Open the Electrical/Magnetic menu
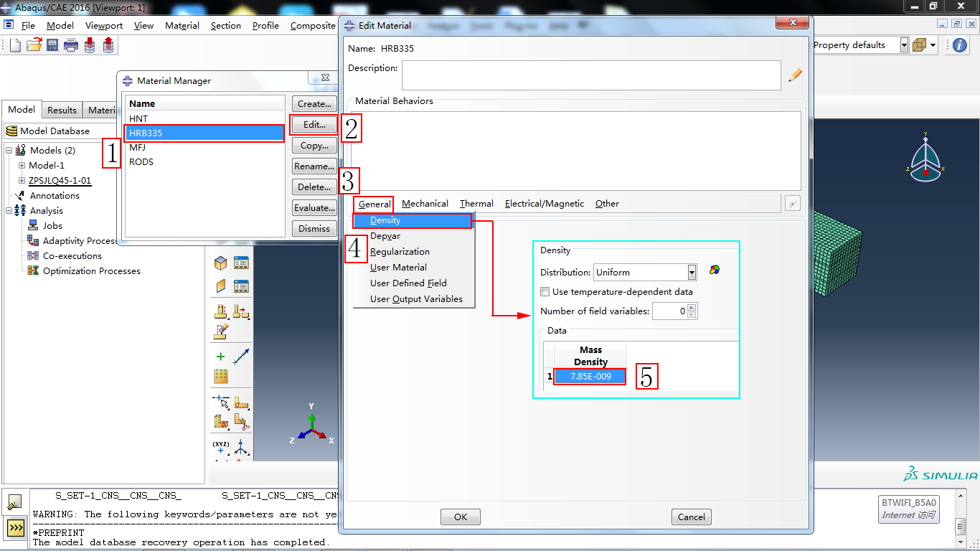 [545, 204]
